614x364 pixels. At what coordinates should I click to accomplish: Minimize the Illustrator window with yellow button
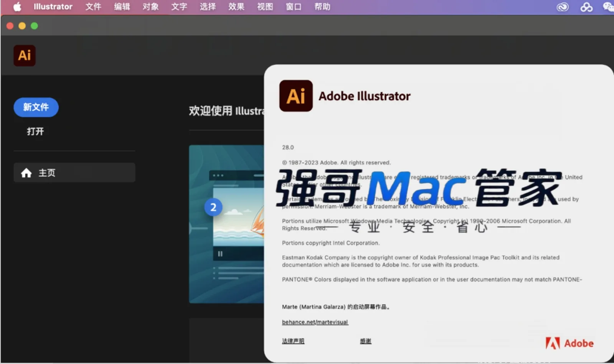(x=22, y=26)
